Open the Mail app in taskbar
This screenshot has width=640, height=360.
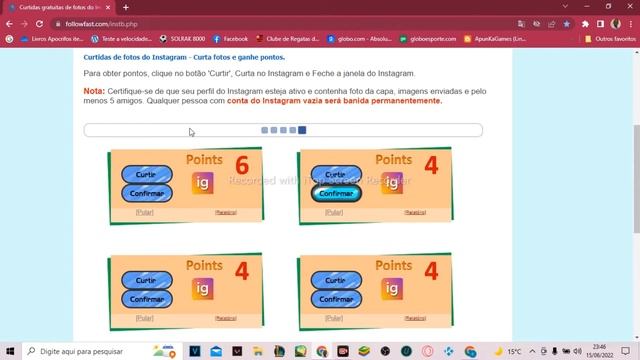(x=216, y=351)
